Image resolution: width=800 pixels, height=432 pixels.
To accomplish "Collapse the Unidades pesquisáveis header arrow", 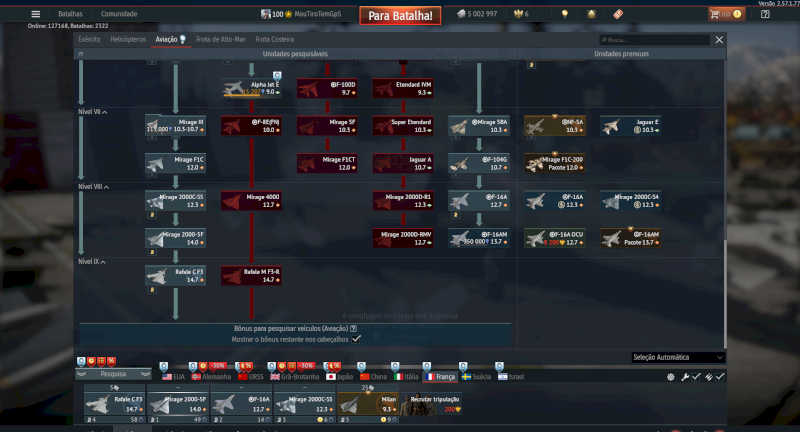I will pos(81,54).
